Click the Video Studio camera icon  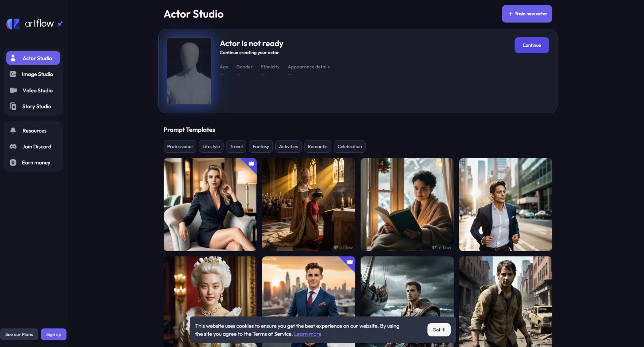click(x=13, y=90)
